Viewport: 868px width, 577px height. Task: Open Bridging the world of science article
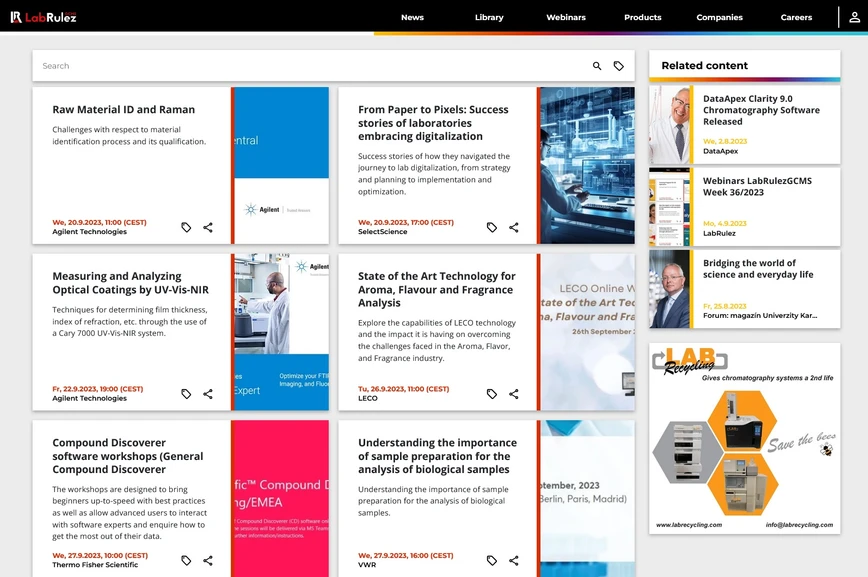(758, 269)
